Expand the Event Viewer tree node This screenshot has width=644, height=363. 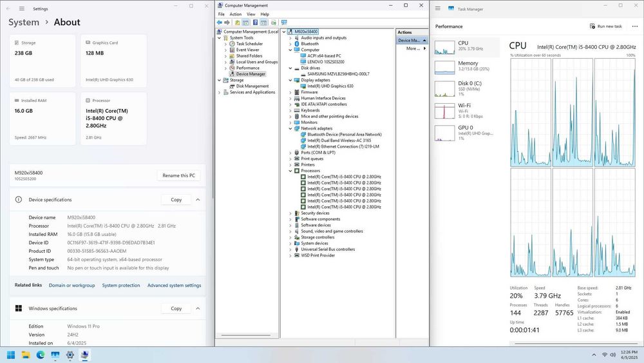pos(225,50)
